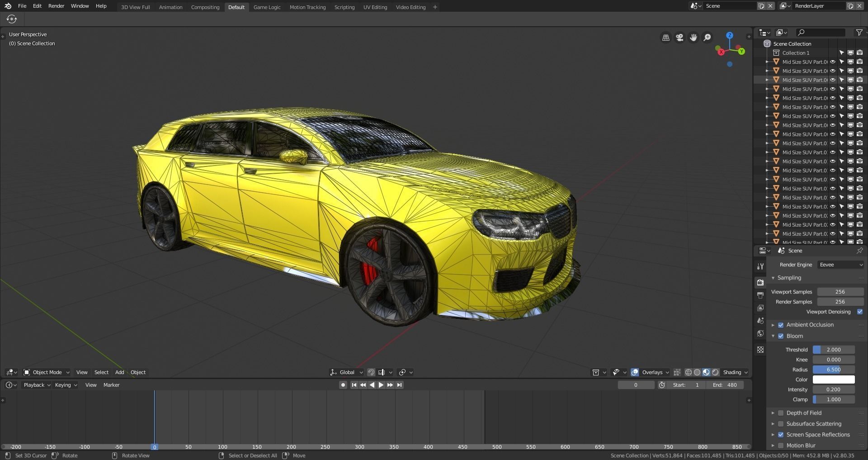The width and height of the screenshot is (868, 460).
Task: Disable Ambient Occlusion checkbox
Action: [x=781, y=325]
